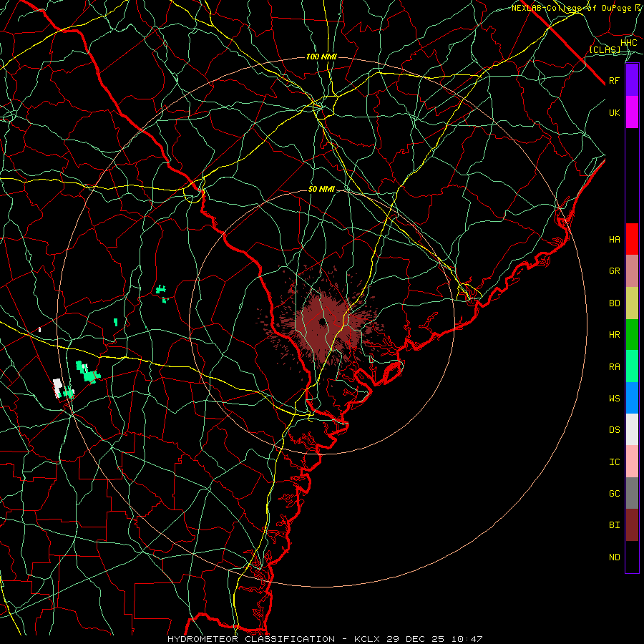Click the WS legend label

(615, 398)
